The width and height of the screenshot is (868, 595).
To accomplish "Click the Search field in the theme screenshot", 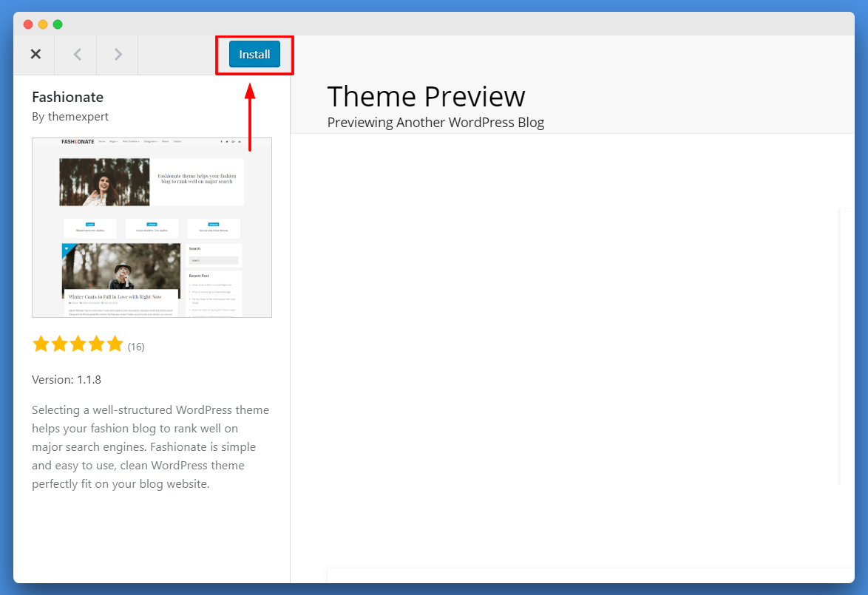I will 214,260.
